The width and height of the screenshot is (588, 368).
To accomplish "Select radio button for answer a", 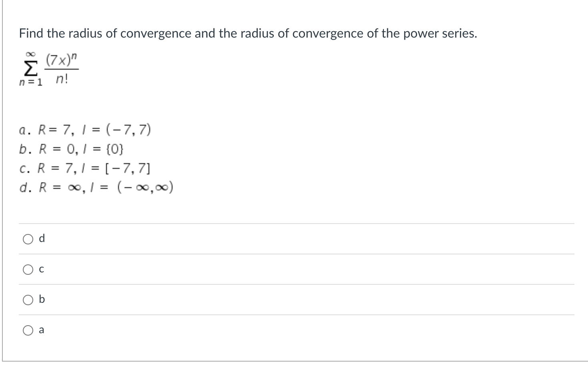I will [x=28, y=330].
